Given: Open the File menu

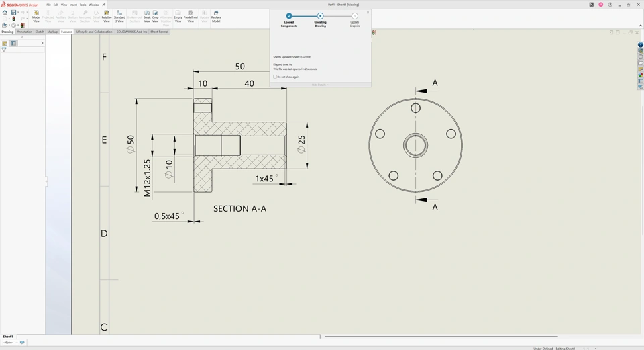Looking at the screenshot, I should [x=48, y=5].
